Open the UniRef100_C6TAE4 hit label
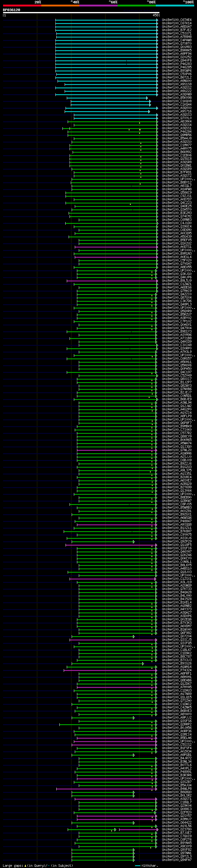Viewport: 197px width, 868px height. [x=176, y=20]
